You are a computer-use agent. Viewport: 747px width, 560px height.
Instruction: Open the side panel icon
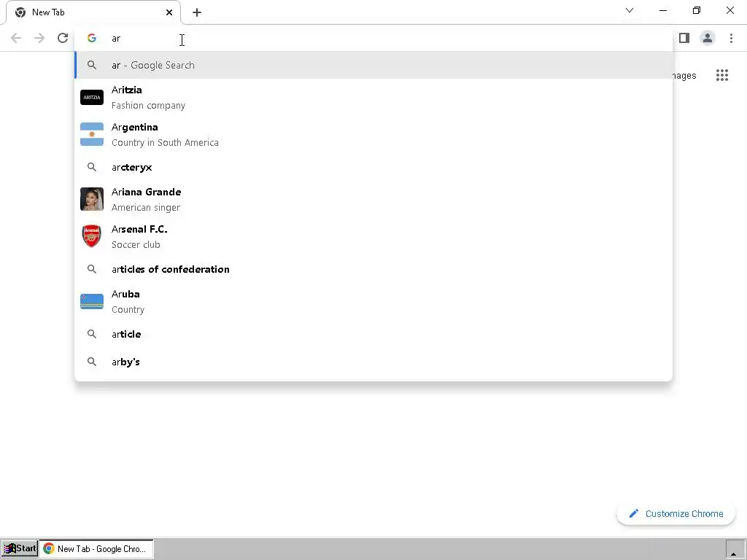[684, 38]
